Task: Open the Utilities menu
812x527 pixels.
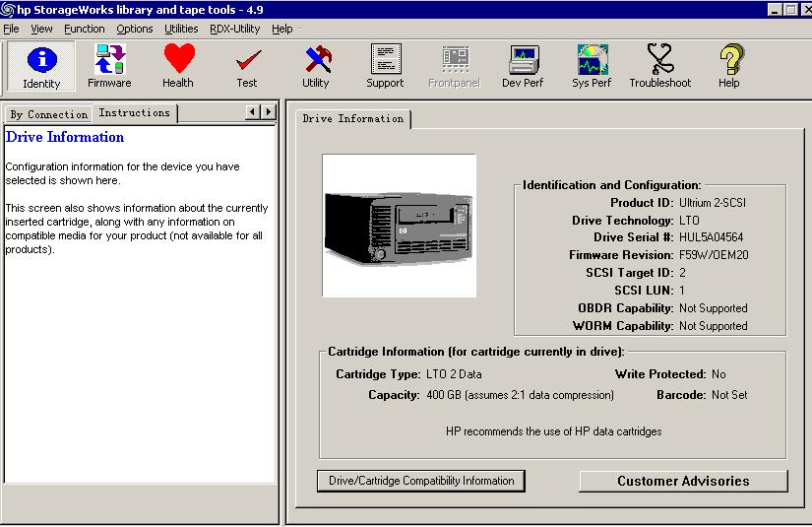Action: 181,29
